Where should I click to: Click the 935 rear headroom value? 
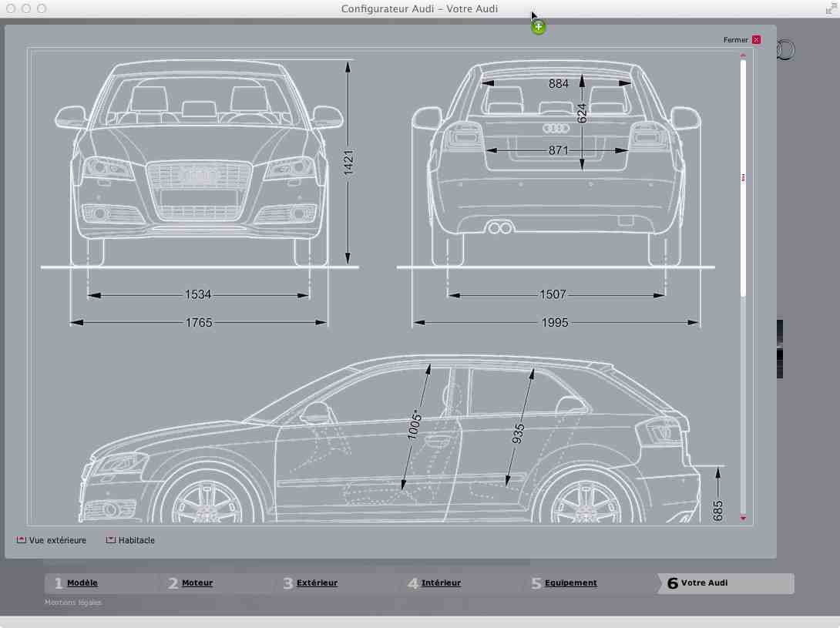pyautogui.click(x=518, y=434)
